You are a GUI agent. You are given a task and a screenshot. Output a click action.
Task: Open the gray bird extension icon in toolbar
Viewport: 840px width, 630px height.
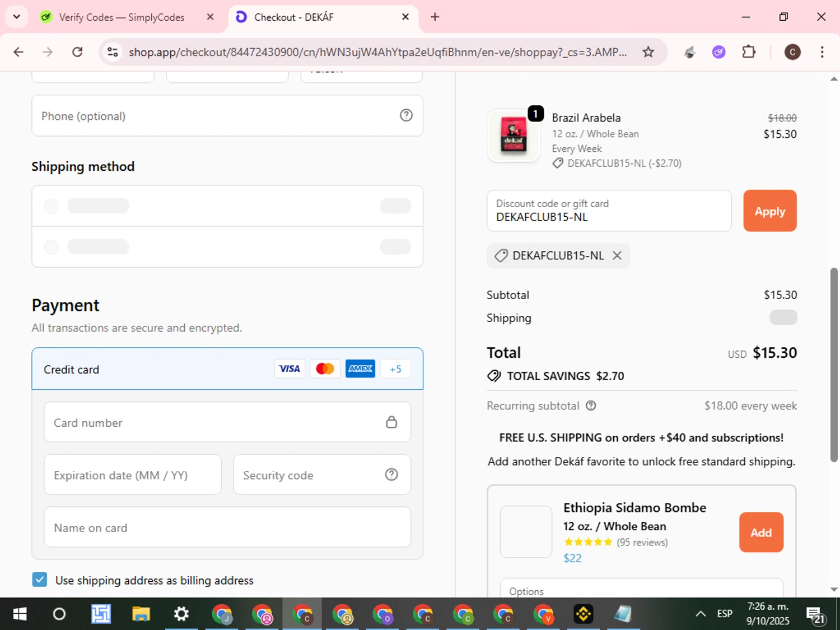tap(690, 52)
